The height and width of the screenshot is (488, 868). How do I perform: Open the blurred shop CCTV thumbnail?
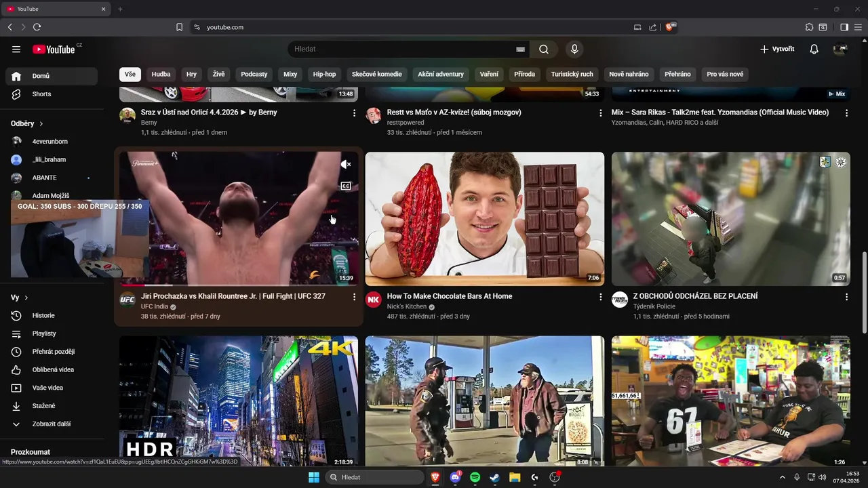(x=731, y=219)
